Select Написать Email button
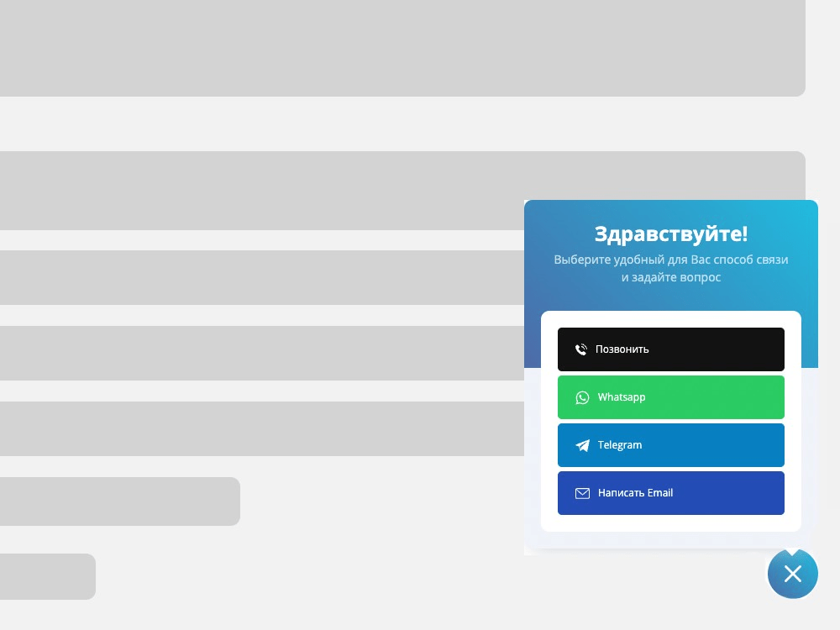 [670, 493]
